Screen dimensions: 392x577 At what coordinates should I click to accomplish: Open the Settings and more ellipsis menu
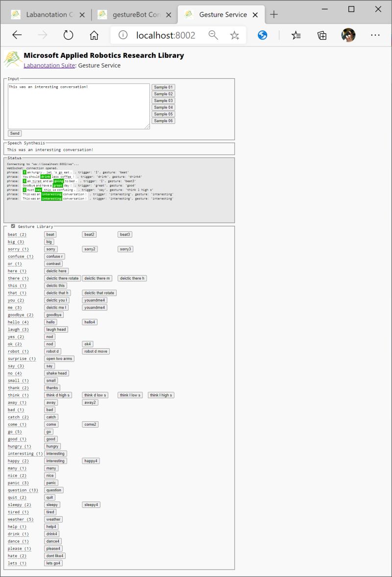(375, 35)
